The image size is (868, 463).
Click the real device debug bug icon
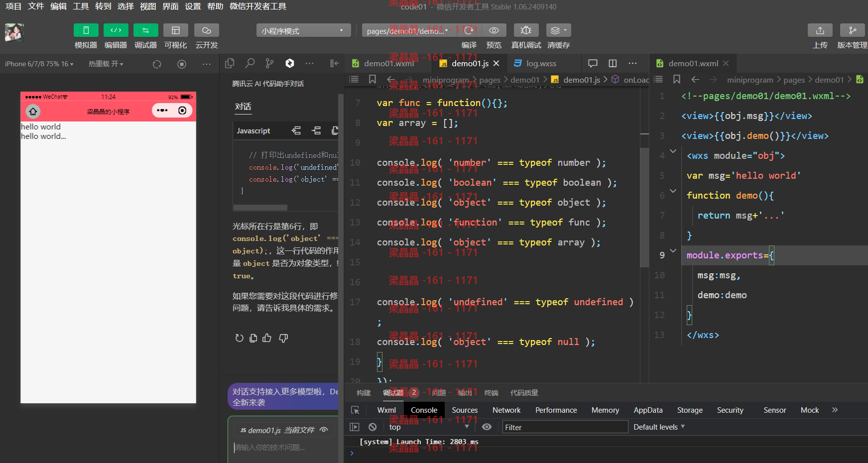tap(526, 30)
